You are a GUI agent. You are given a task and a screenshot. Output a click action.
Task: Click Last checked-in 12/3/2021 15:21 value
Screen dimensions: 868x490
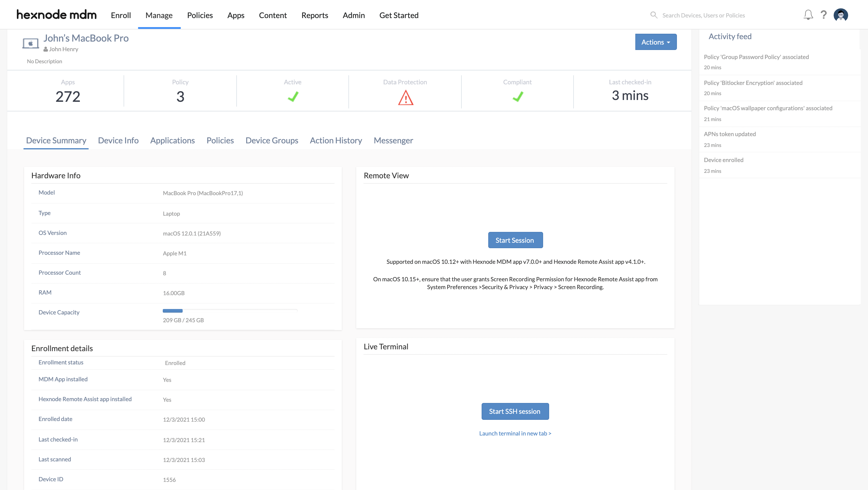point(184,440)
